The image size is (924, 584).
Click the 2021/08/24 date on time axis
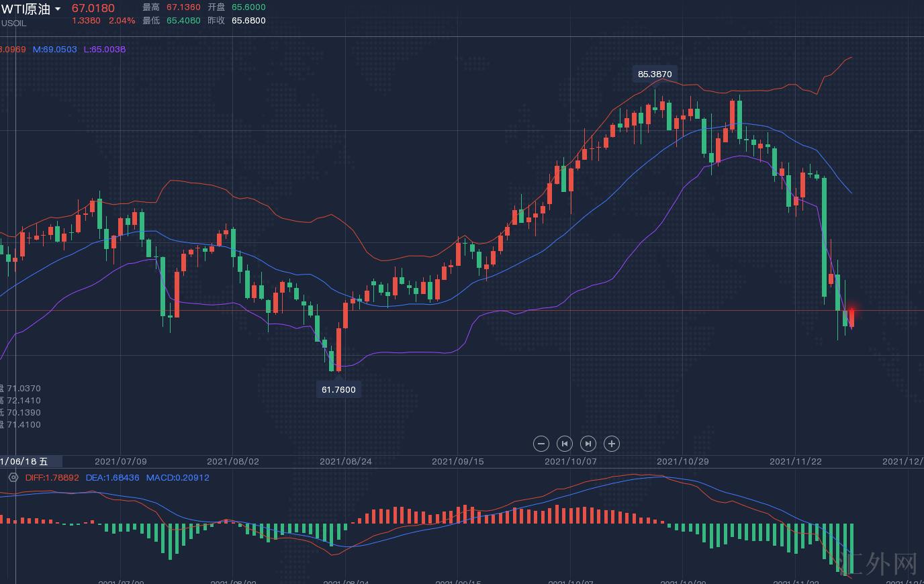pos(345,461)
